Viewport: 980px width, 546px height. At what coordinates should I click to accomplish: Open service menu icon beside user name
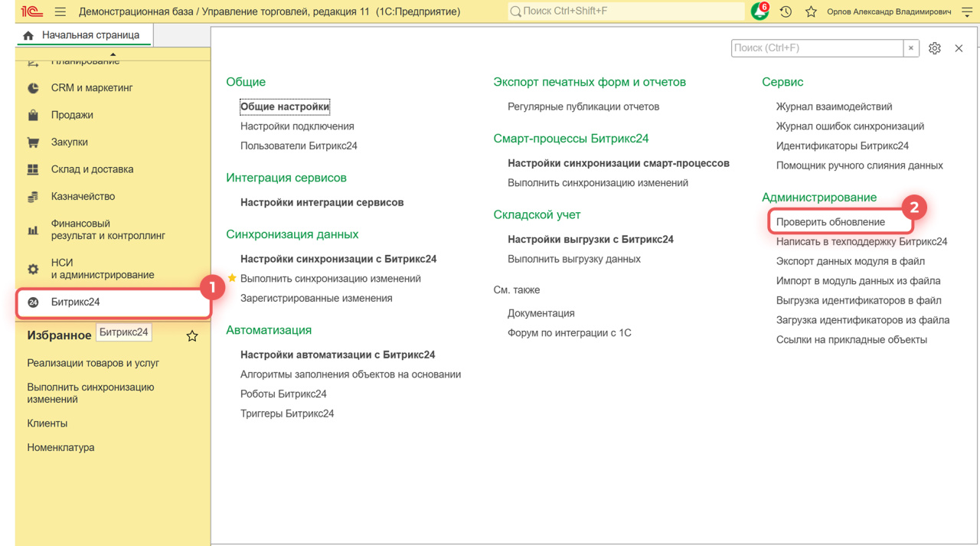tap(967, 11)
